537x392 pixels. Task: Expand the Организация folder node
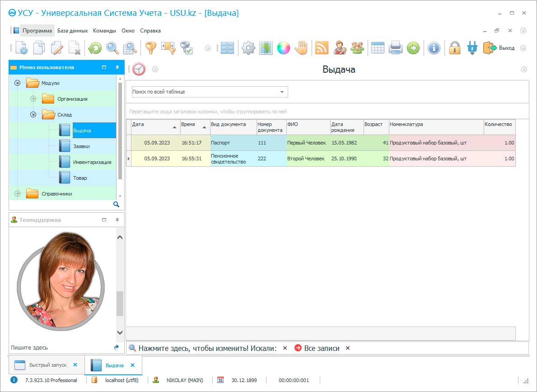(x=33, y=98)
